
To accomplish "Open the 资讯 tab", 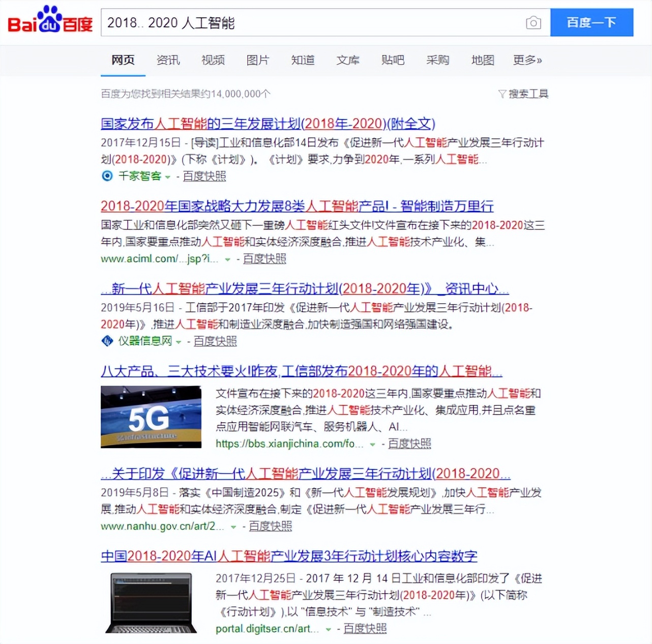I will (x=168, y=60).
